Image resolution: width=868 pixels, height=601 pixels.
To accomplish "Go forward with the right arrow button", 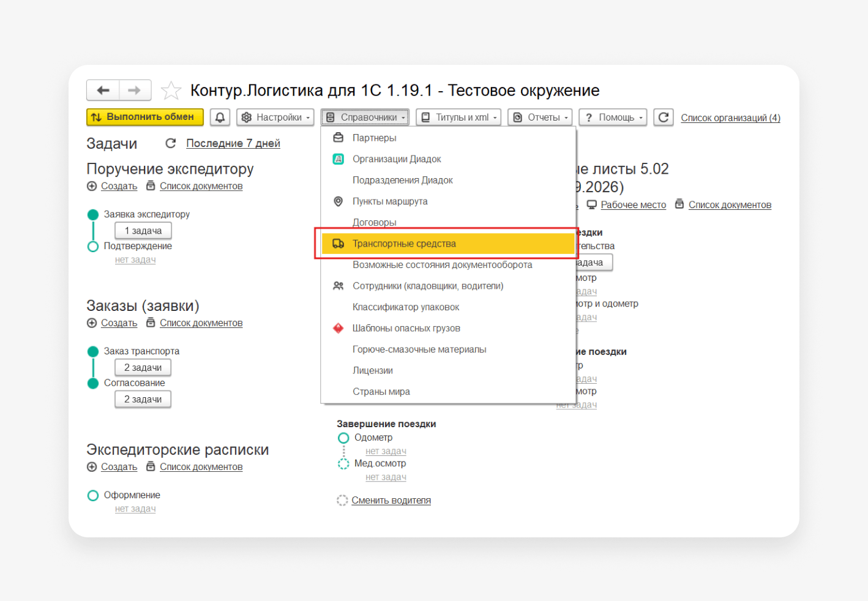I will point(135,91).
